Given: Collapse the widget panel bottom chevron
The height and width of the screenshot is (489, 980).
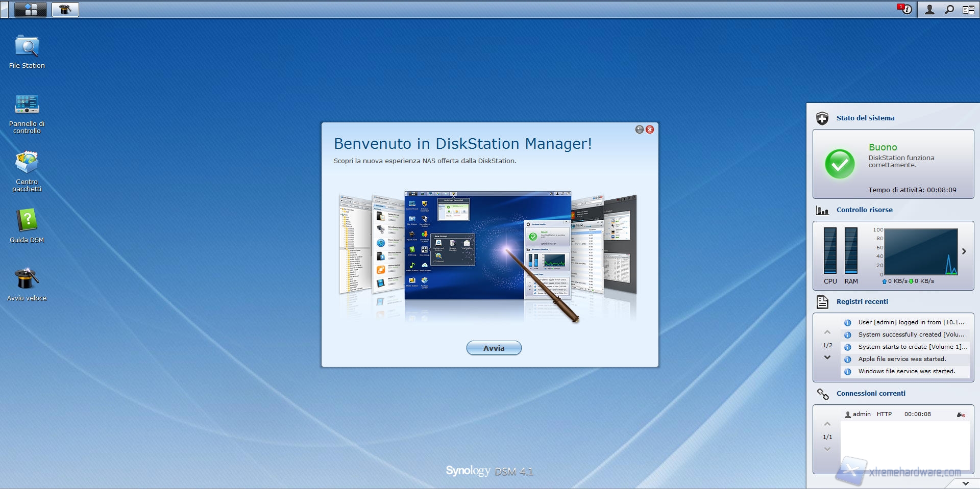Looking at the screenshot, I should [965, 483].
